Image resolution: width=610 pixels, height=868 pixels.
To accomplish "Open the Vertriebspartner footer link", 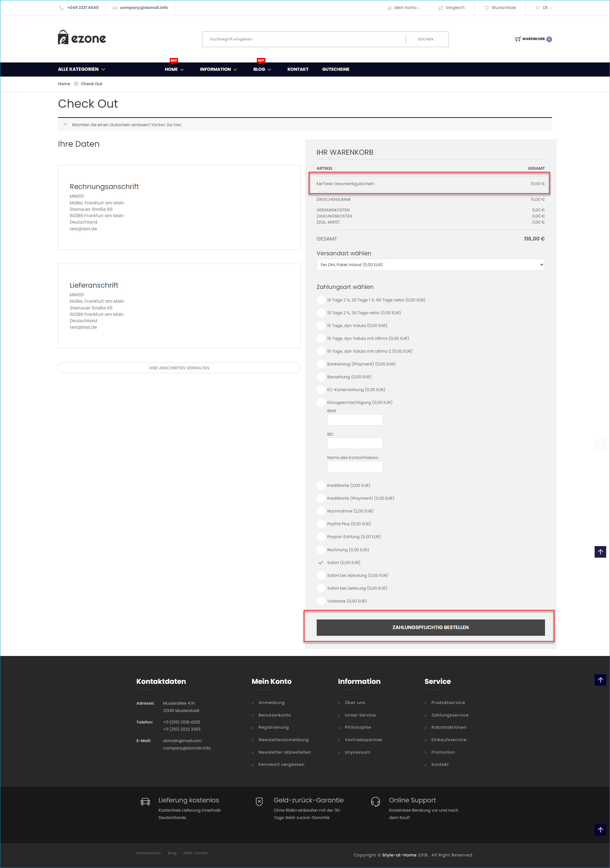I will (x=363, y=740).
